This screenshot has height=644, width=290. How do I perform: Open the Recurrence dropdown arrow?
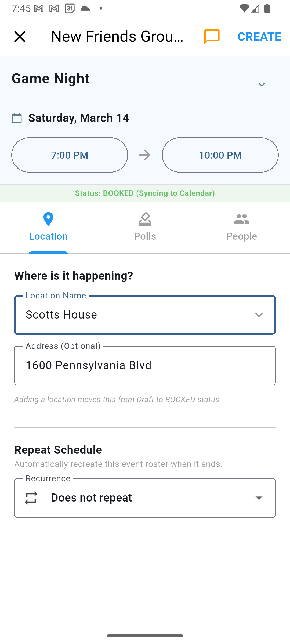(x=259, y=498)
